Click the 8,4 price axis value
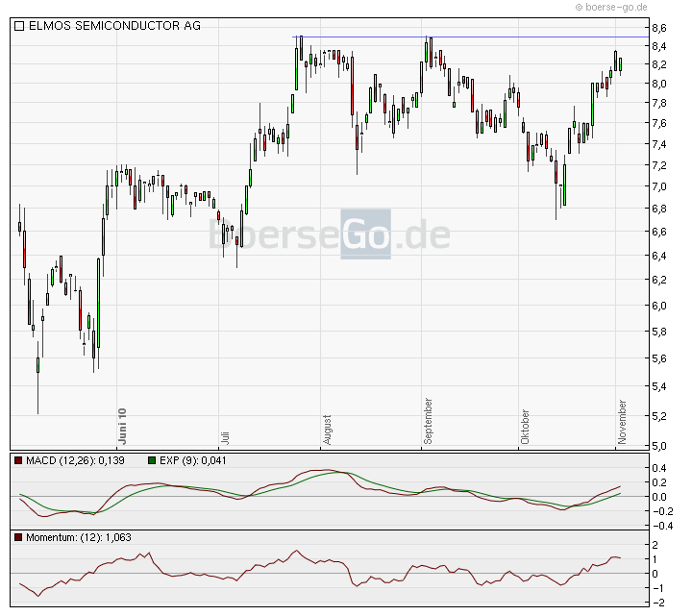This screenshot has width=692, height=616. pos(659,46)
